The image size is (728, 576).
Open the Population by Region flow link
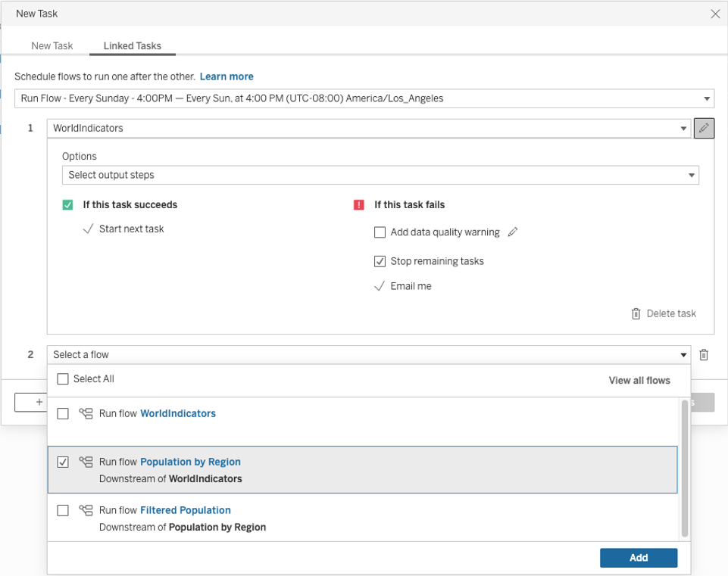(190, 462)
